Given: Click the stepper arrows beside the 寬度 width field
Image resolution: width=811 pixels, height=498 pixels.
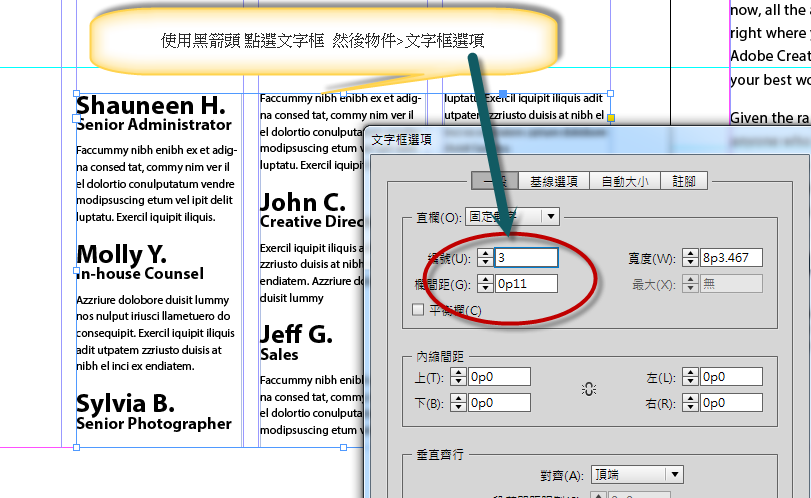Looking at the screenshot, I should click(688, 258).
